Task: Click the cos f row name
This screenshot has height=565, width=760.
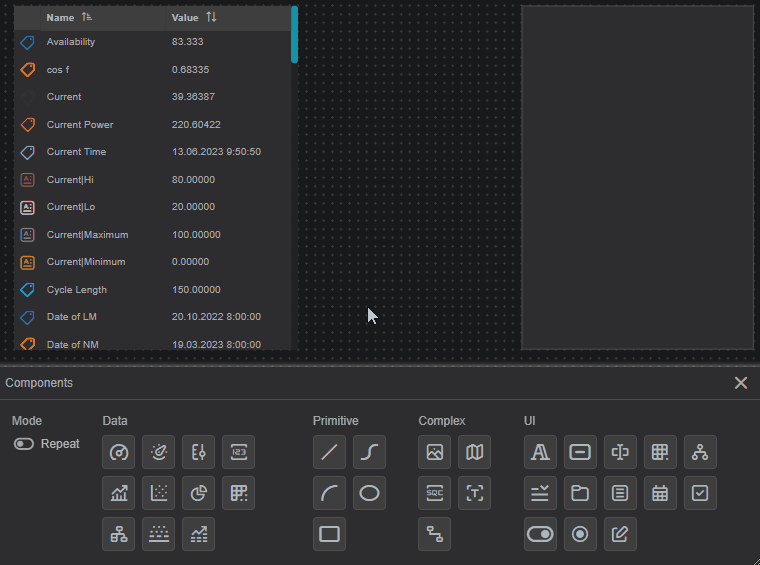Action: 58,70
